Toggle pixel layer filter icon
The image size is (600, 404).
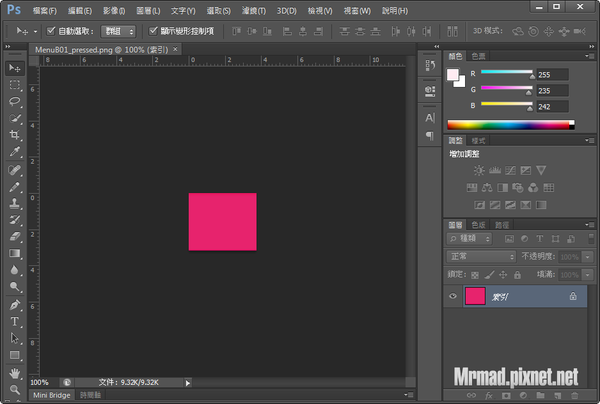click(x=509, y=239)
